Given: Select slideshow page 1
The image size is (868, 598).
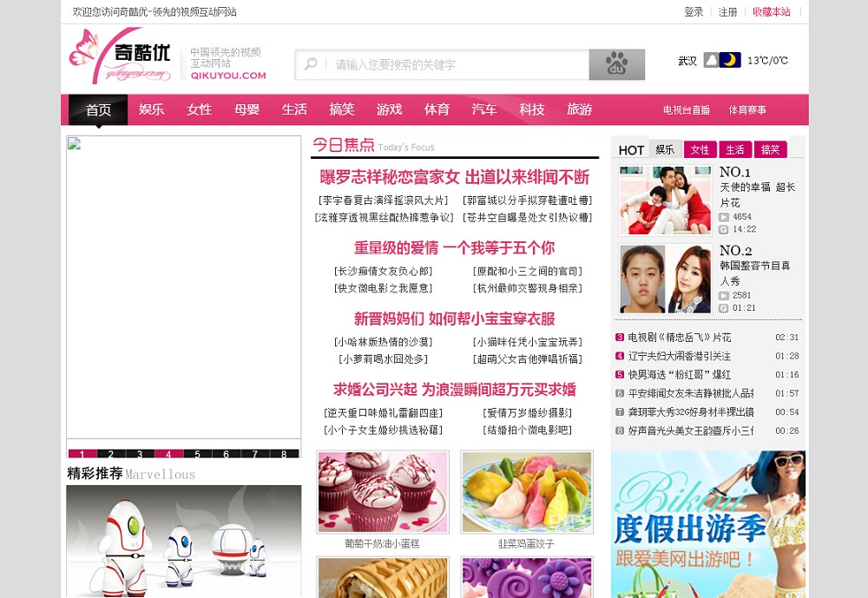Looking at the screenshot, I should point(82,453).
